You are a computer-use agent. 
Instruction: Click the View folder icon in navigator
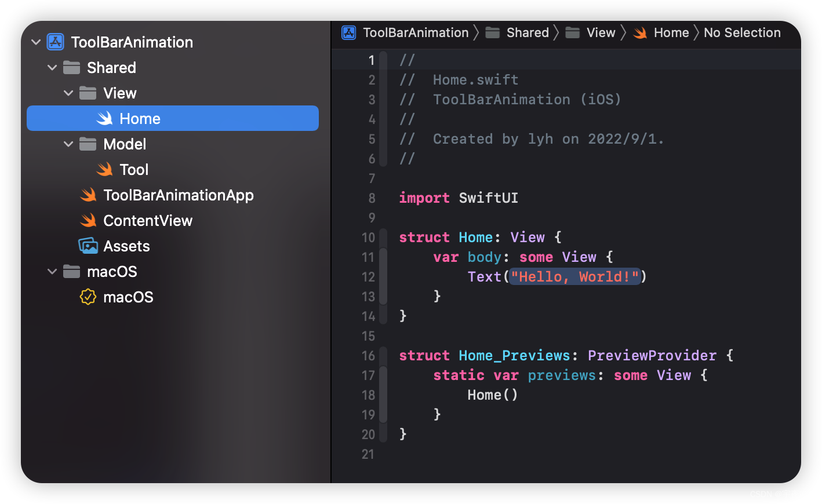pyautogui.click(x=88, y=93)
